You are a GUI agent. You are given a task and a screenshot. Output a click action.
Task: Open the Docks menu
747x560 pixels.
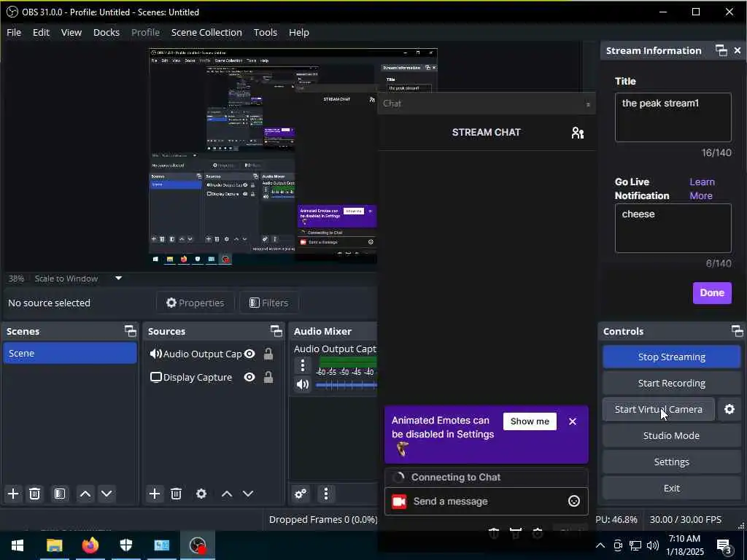[107, 32]
